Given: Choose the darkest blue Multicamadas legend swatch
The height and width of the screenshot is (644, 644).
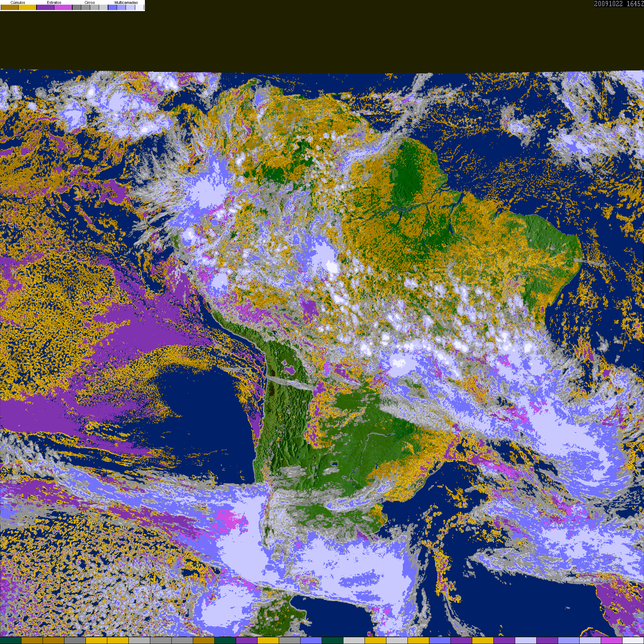Looking at the screenshot, I should tap(113, 7).
